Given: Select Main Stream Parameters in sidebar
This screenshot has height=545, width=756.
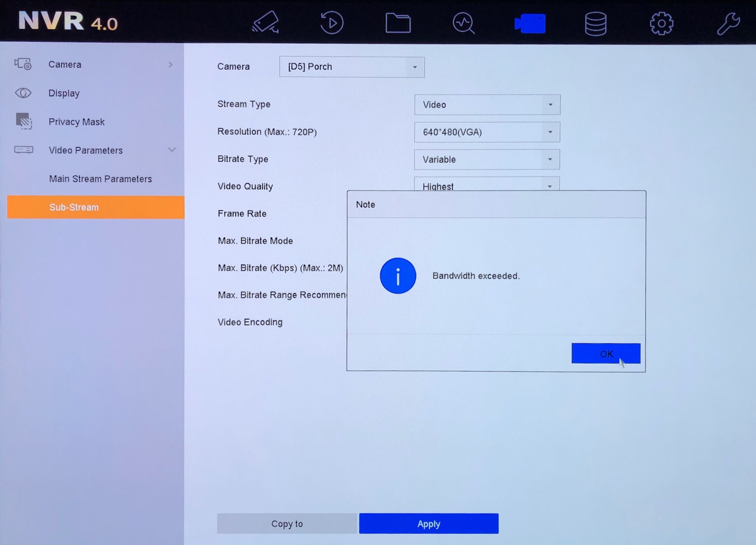Looking at the screenshot, I should (x=100, y=179).
